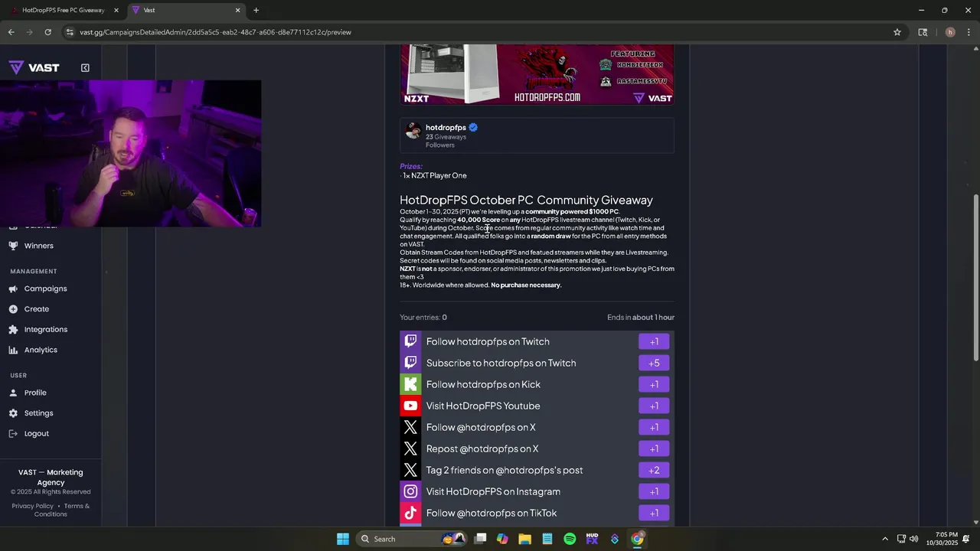
Task: Open Campaigns in the sidebar
Action: point(45,289)
